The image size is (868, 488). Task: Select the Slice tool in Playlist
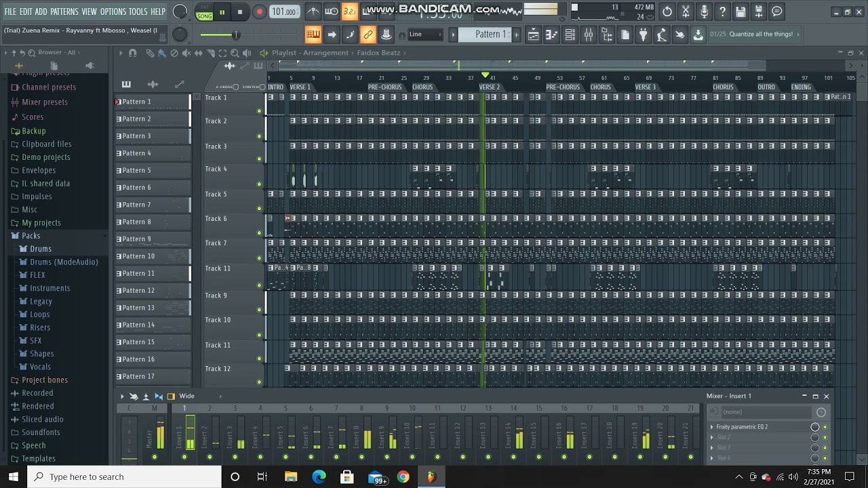(x=210, y=53)
